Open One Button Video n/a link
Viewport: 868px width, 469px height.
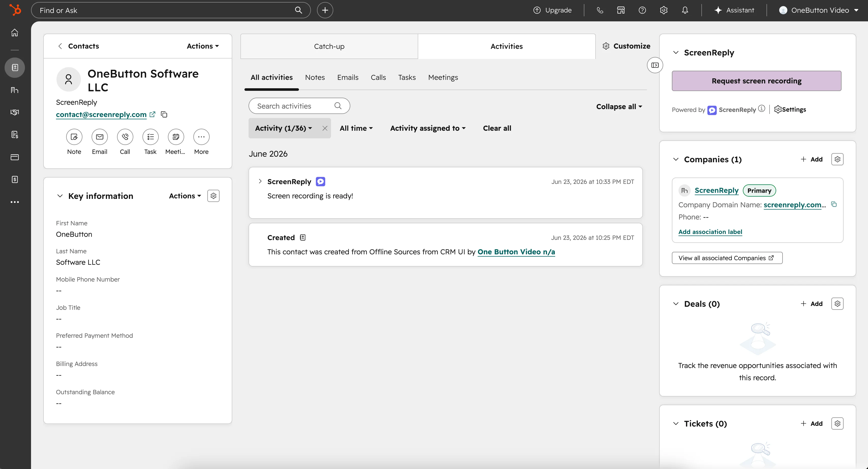(516, 252)
